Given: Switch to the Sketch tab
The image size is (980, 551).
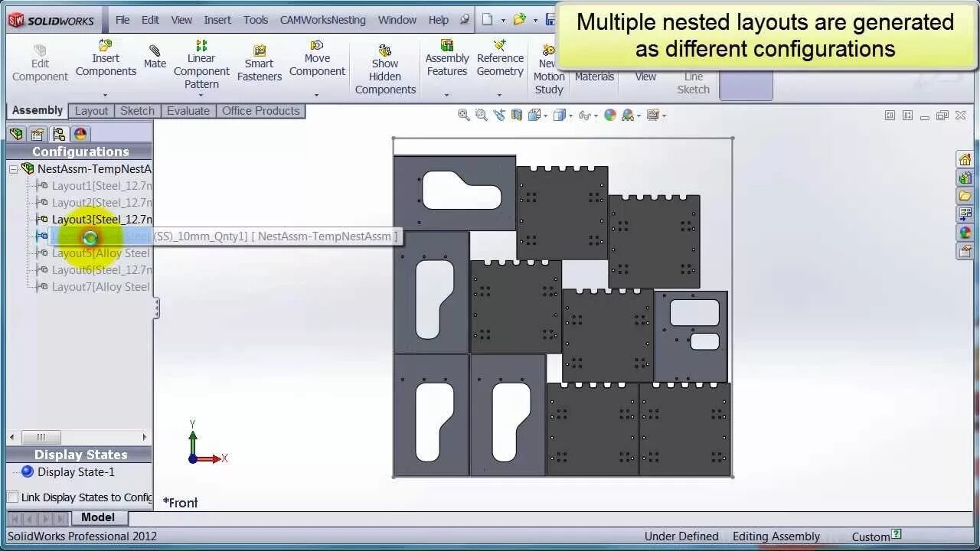Looking at the screenshot, I should click(137, 111).
